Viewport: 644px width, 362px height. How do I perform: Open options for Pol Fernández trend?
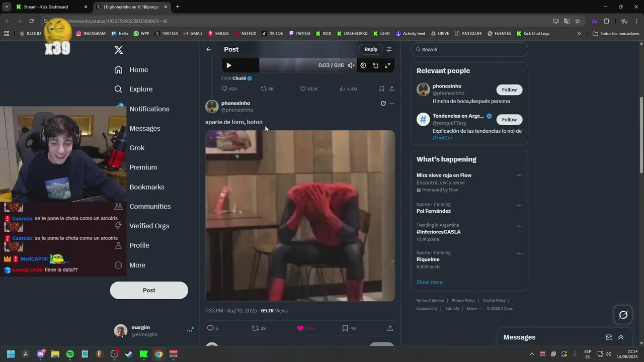coord(519,205)
